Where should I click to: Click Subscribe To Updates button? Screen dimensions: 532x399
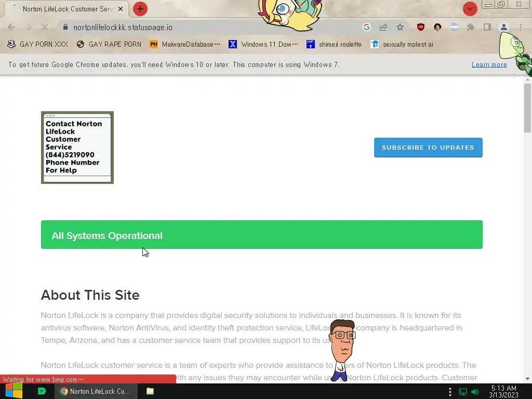click(428, 148)
